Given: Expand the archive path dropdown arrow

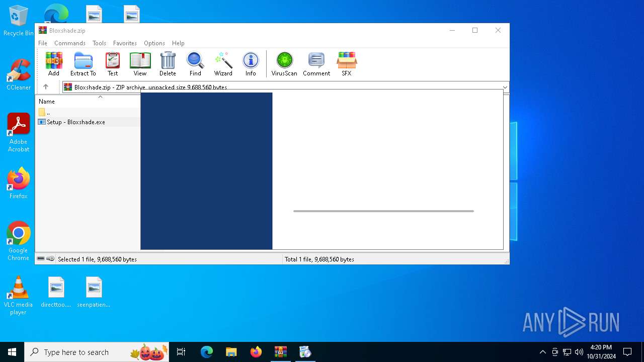Looking at the screenshot, I should [505, 87].
